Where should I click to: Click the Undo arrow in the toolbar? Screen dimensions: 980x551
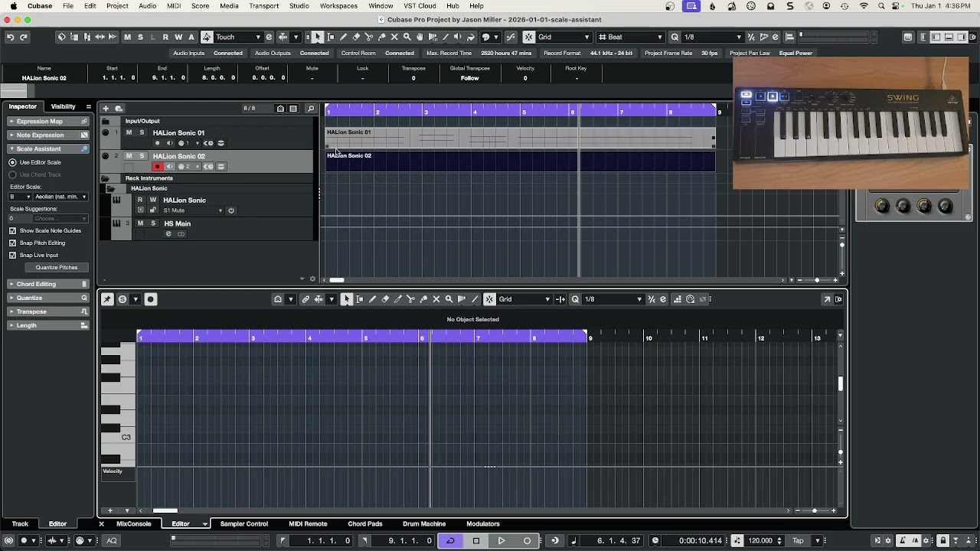(10, 37)
